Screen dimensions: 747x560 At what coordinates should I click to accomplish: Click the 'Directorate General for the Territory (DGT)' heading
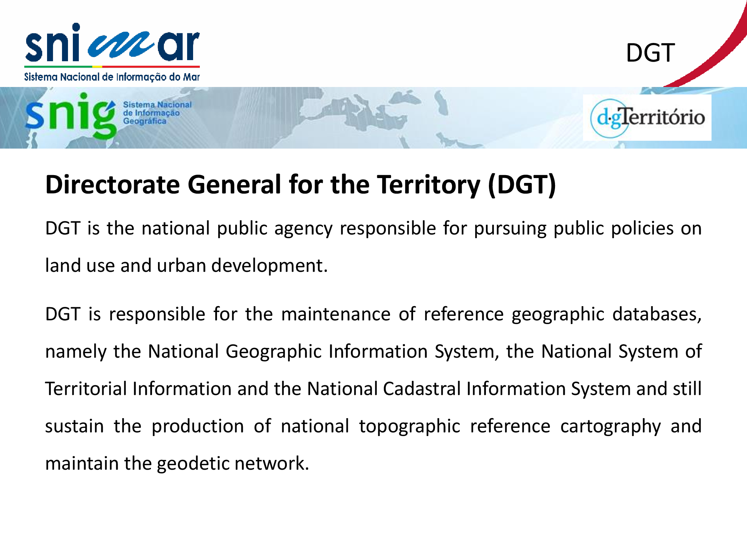pyautogui.click(x=301, y=184)
